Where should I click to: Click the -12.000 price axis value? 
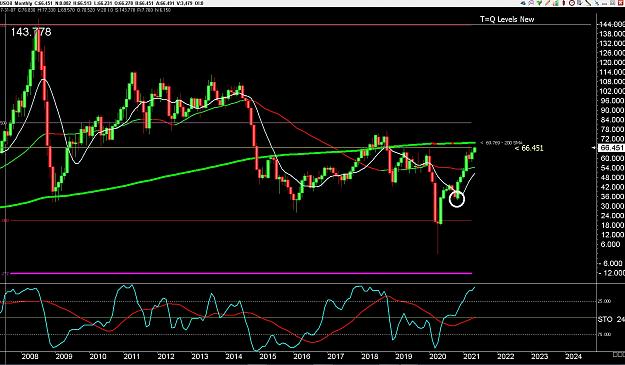612,273
